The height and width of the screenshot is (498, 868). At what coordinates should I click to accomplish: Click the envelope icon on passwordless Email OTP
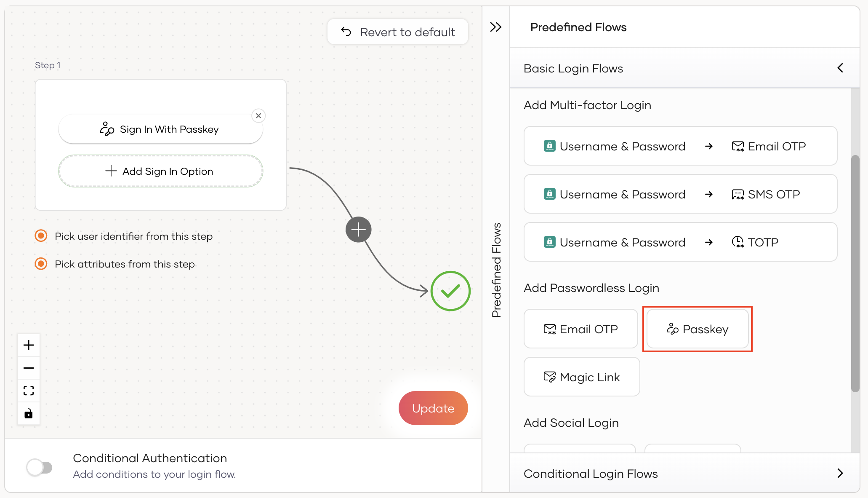pos(550,329)
